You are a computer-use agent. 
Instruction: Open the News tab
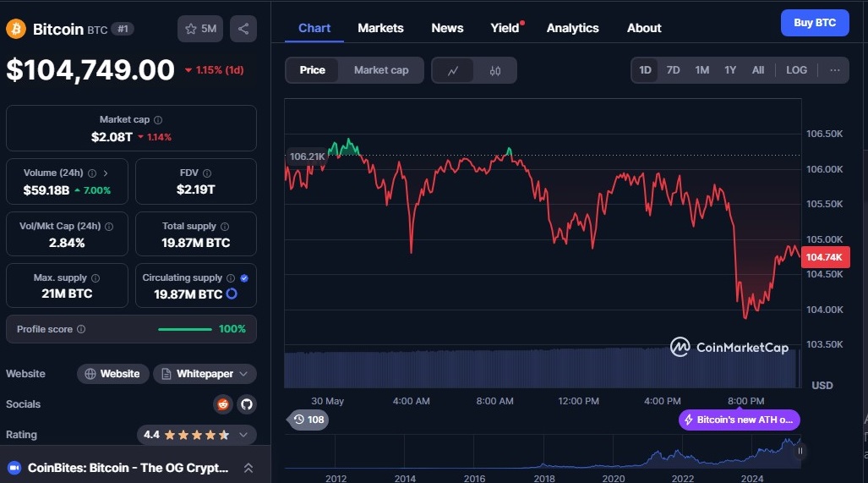coord(447,28)
